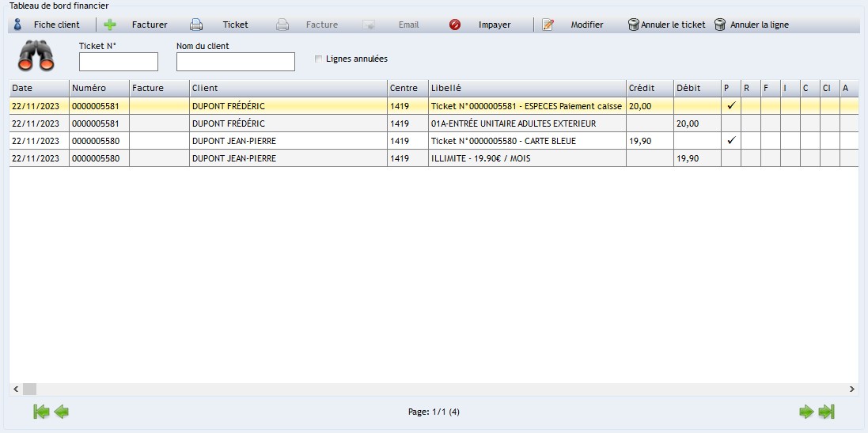Go to the next page arrow
The height and width of the screenshot is (433, 868).
(806, 412)
